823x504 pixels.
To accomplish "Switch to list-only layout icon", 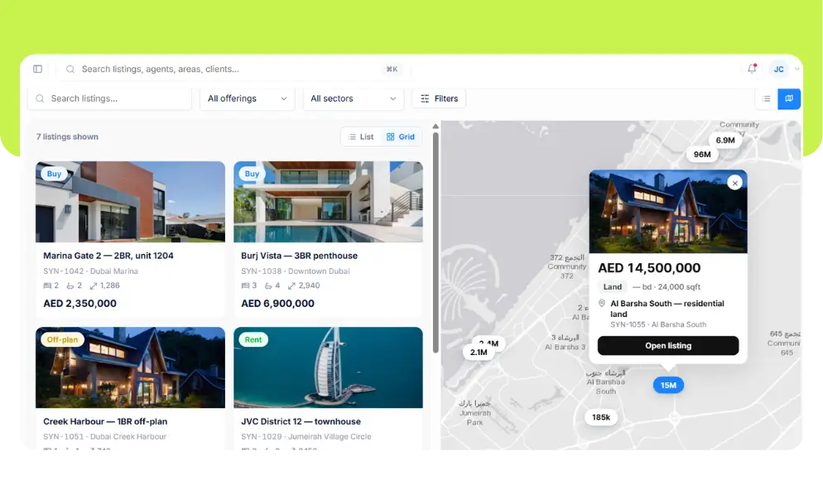I will tap(767, 98).
